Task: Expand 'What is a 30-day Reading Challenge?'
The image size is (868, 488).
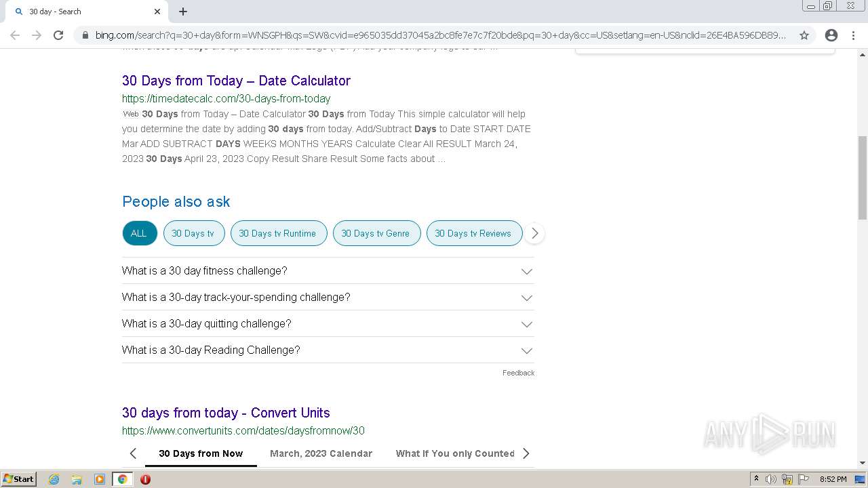Action: (328, 350)
